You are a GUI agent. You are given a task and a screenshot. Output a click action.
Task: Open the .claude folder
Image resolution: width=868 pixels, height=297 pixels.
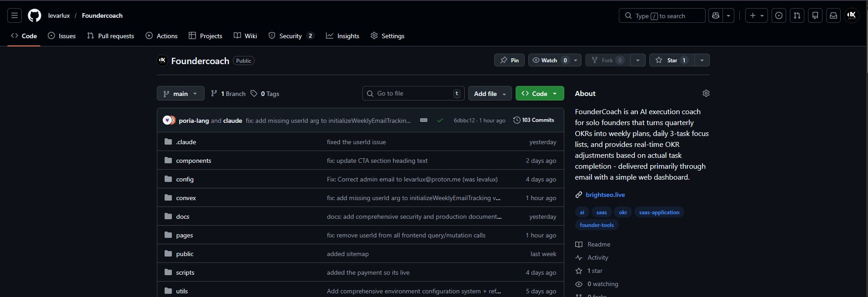click(x=186, y=142)
